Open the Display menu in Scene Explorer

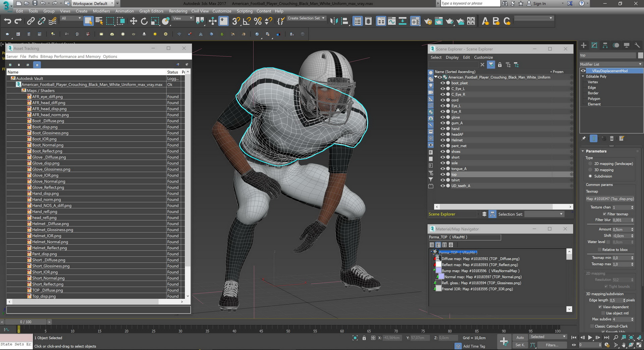(452, 57)
